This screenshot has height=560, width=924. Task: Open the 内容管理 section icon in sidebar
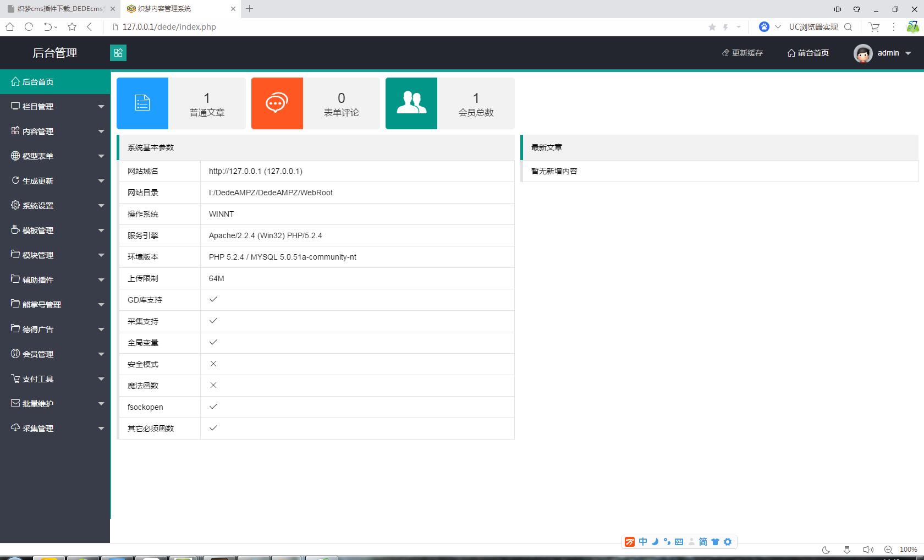(15, 131)
